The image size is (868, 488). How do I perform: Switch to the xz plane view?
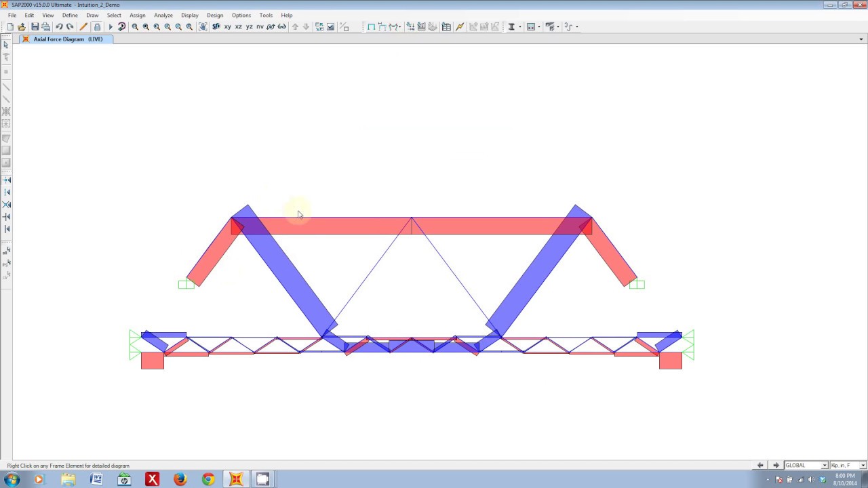click(238, 27)
